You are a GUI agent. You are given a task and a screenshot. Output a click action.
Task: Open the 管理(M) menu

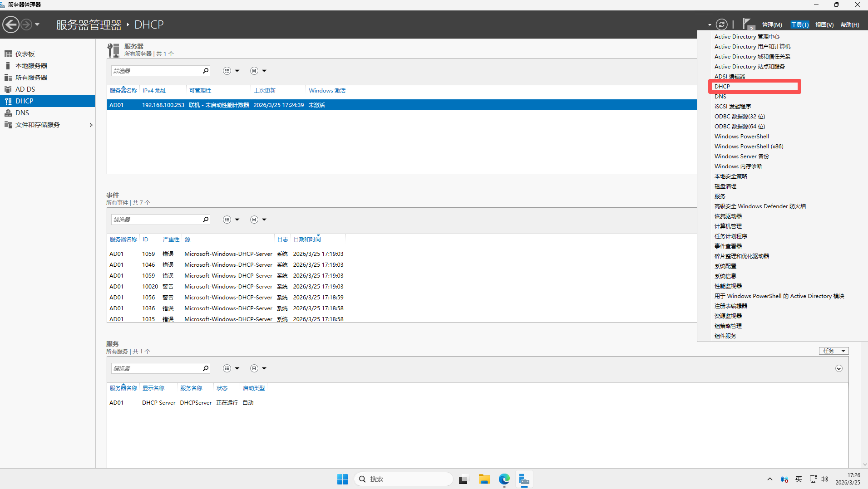(x=772, y=24)
